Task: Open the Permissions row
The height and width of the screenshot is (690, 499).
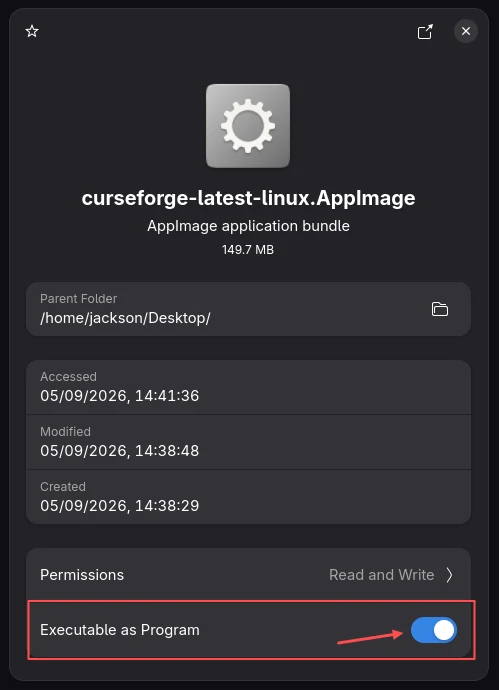Action: pos(249,575)
